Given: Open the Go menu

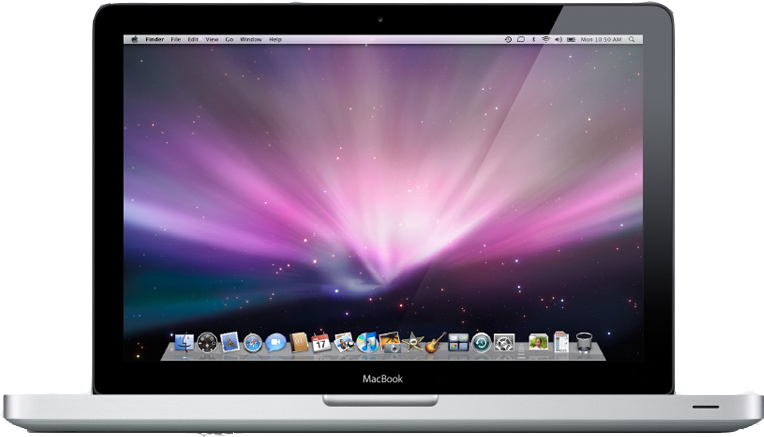Looking at the screenshot, I should [x=229, y=39].
